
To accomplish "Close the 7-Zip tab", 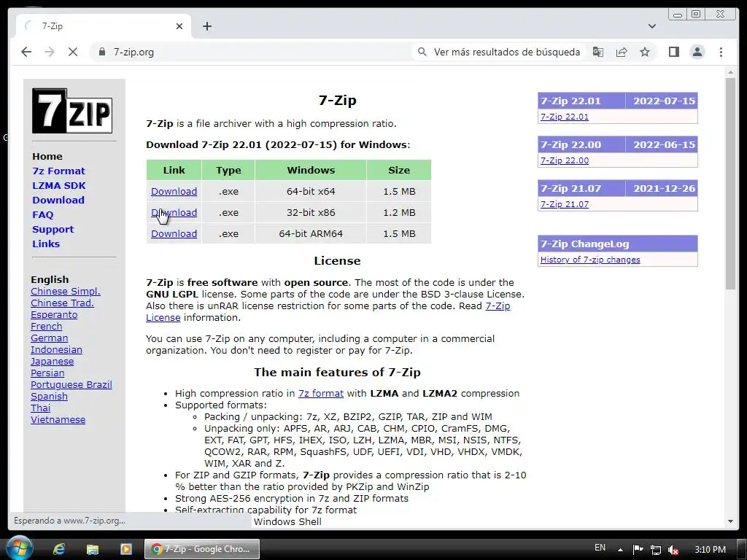I will (179, 26).
